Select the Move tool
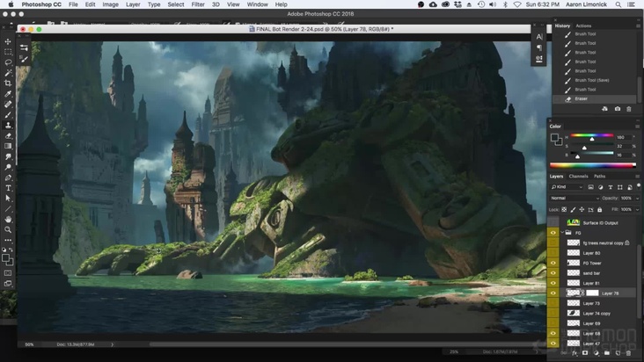 8,41
